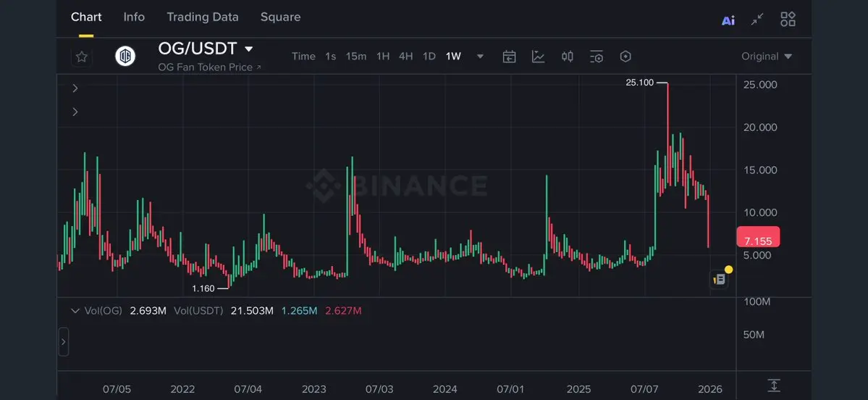Open more time intervals dropdown arrow

click(x=479, y=57)
